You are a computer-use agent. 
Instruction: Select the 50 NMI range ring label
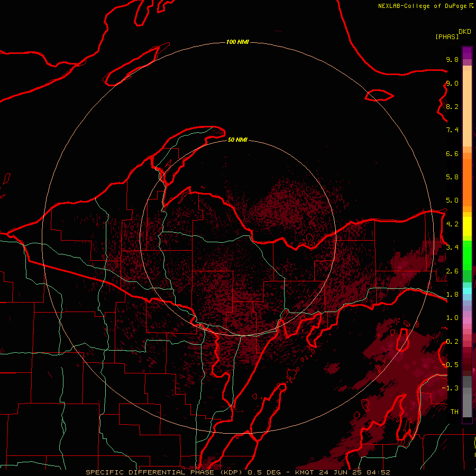pos(237,140)
